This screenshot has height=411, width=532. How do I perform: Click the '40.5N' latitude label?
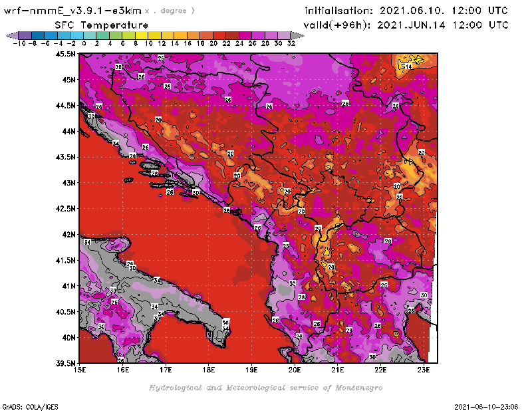[65, 312]
